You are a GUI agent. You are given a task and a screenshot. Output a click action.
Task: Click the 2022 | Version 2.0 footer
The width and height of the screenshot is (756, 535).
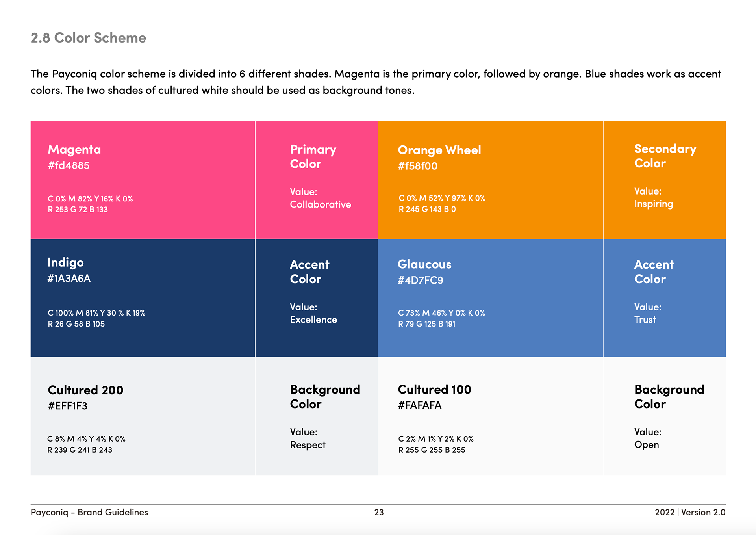(x=690, y=512)
